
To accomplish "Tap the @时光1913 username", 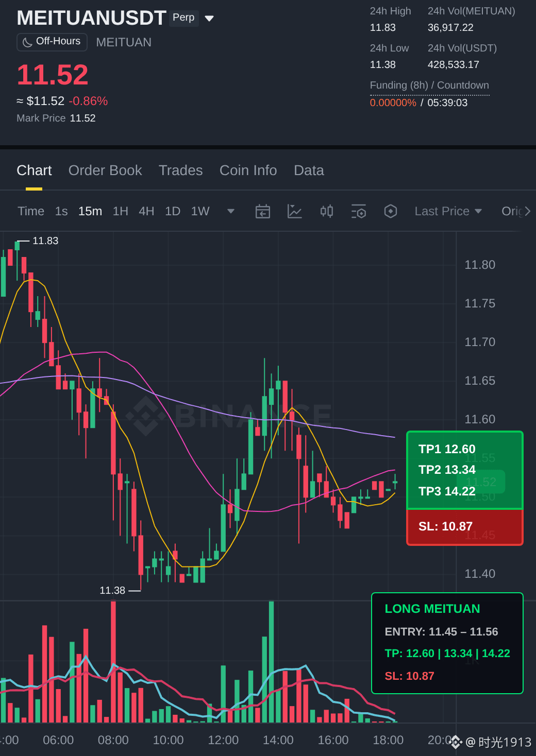I will point(498,742).
